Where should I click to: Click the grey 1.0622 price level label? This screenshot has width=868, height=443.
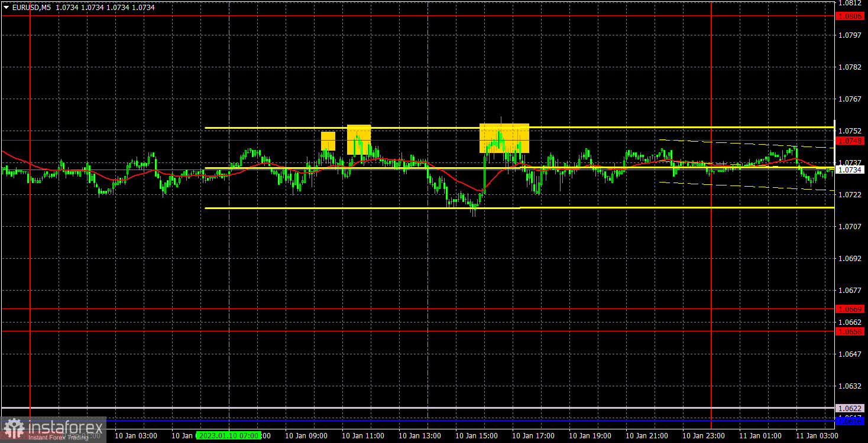pyautogui.click(x=850, y=408)
